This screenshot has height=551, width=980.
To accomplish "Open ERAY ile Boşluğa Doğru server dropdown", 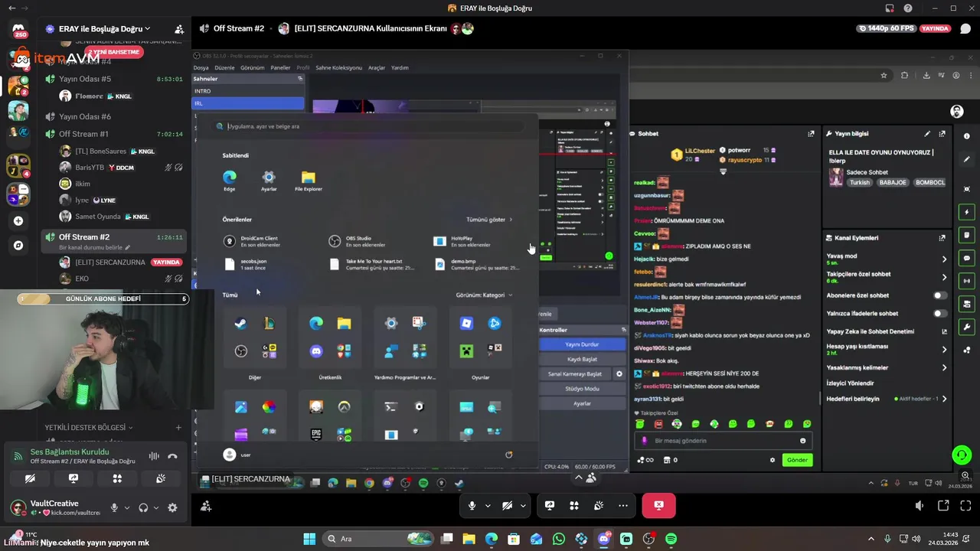I will click(104, 29).
